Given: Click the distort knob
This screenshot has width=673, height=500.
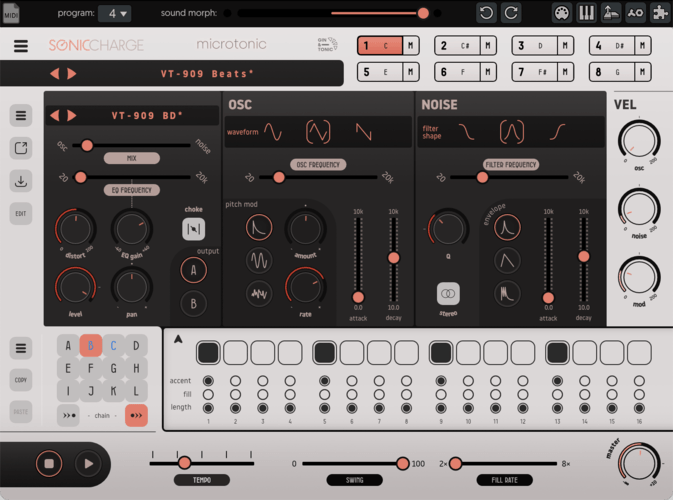Looking at the screenshot, I should coord(76,229).
